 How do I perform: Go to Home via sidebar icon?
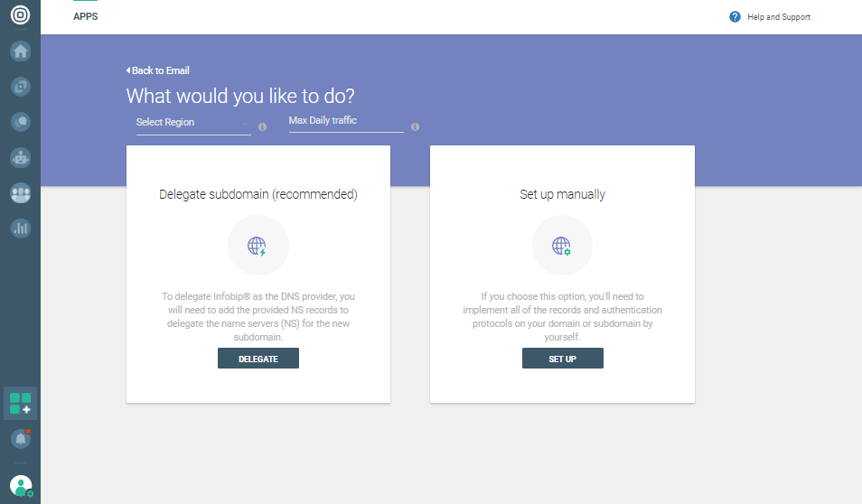20,51
